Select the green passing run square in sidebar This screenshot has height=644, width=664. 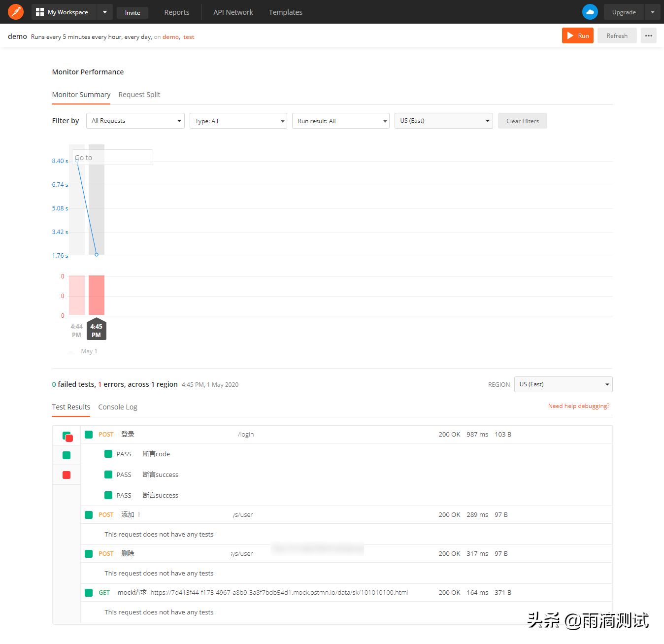click(66, 455)
